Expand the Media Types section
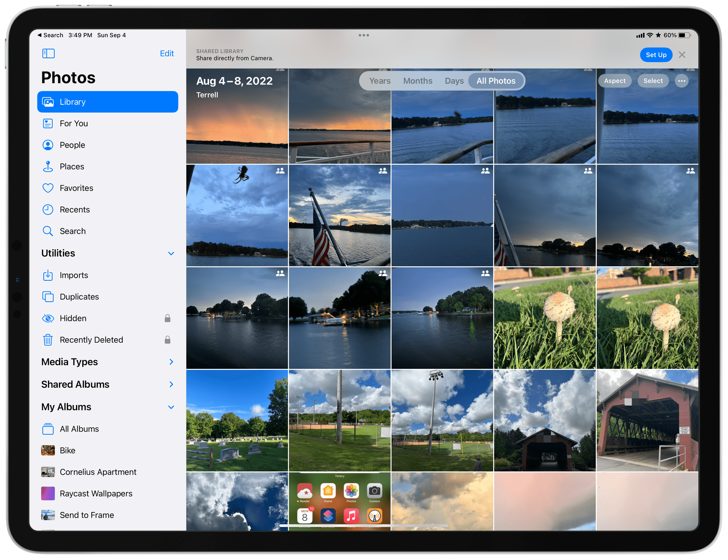 pyautogui.click(x=171, y=362)
